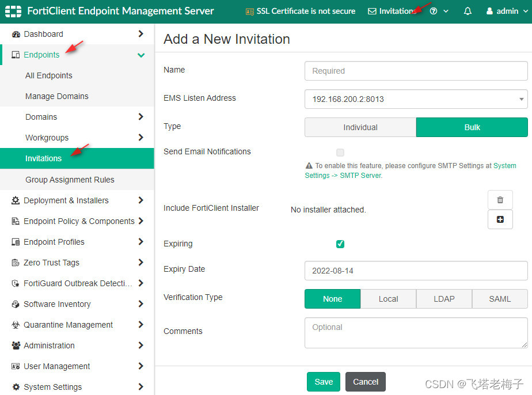The image size is (532, 395).
Task: Save the new invitation
Action: pos(324,382)
